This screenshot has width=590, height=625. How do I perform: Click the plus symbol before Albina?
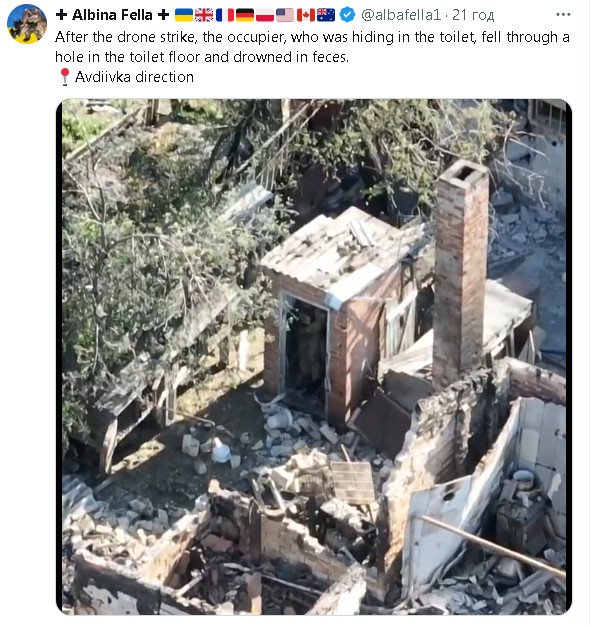click(x=61, y=15)
